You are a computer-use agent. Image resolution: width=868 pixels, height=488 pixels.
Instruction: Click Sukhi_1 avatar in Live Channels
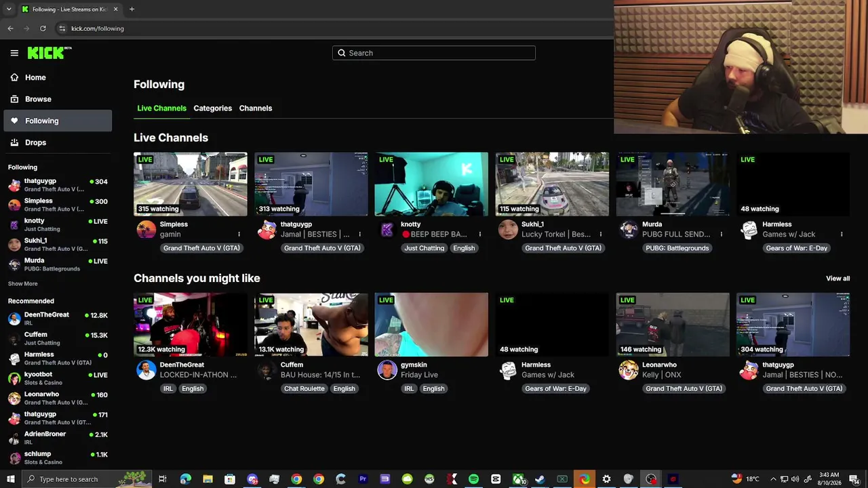pos(508,230)
